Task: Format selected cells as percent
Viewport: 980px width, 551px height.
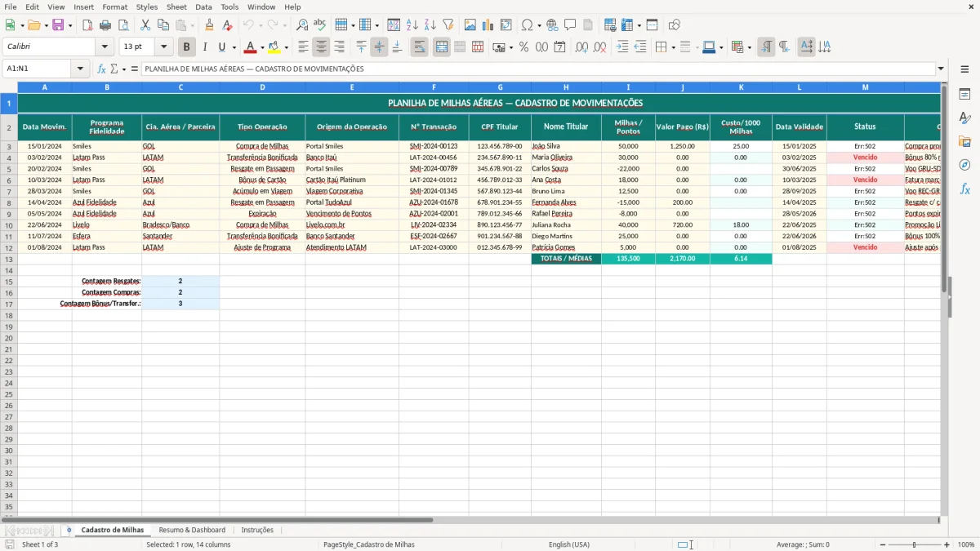Action: tap(523, 47)
